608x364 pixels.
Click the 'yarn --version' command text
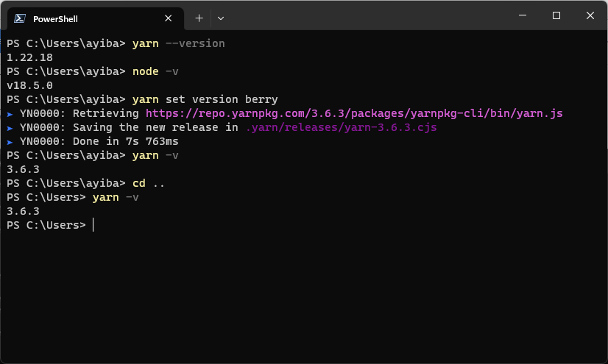(178, 43)
